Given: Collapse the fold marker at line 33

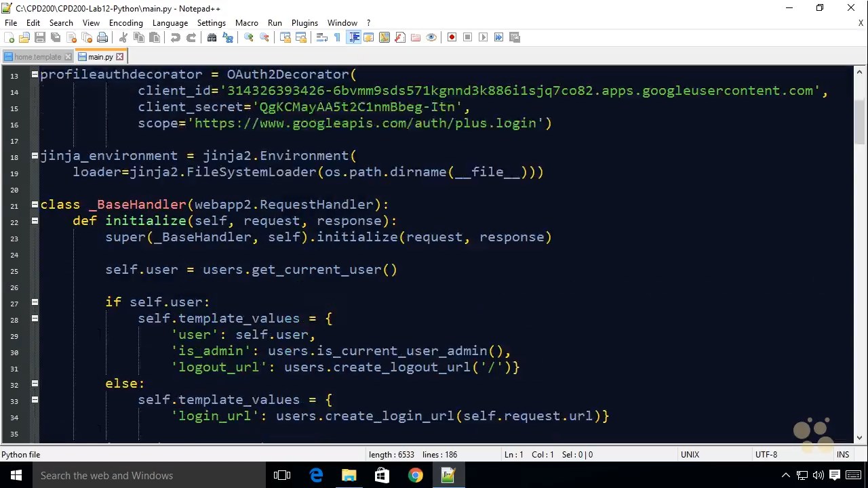Looking at the screenshot, I should [35, 400].
